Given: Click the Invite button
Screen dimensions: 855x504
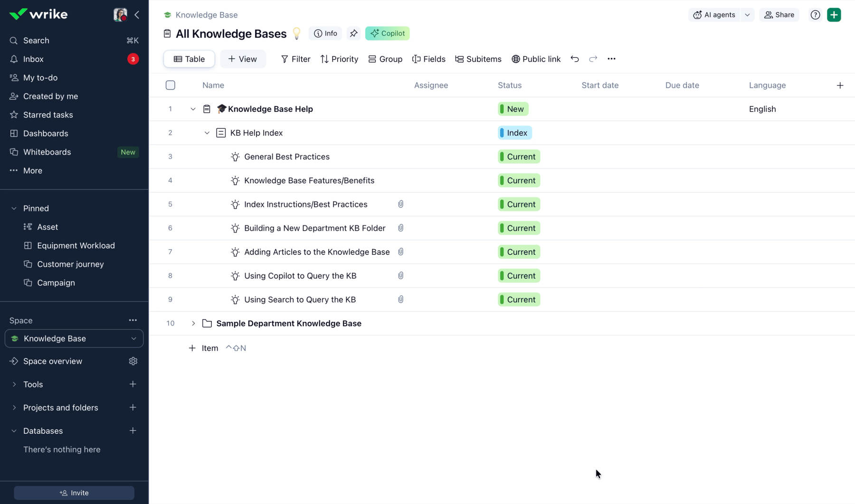Looking at the screenshot, I should (x=74, y=493).
